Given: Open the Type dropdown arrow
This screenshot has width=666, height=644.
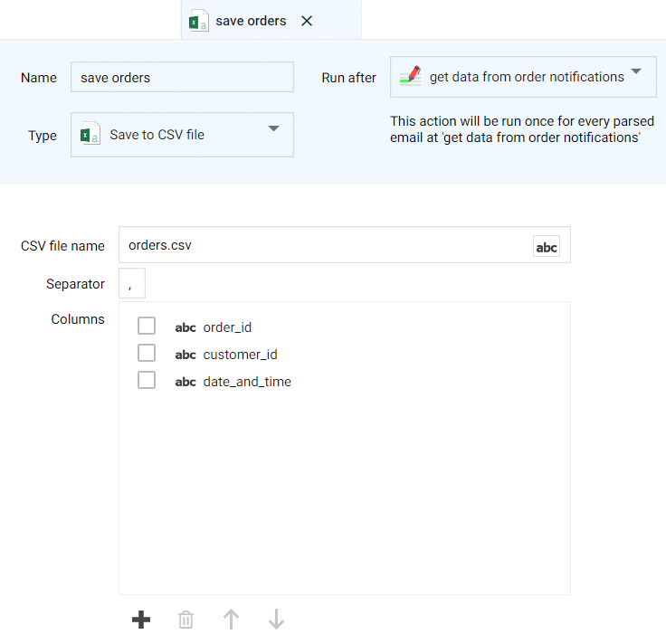Looking at the screenshot, I should [273, 128].
